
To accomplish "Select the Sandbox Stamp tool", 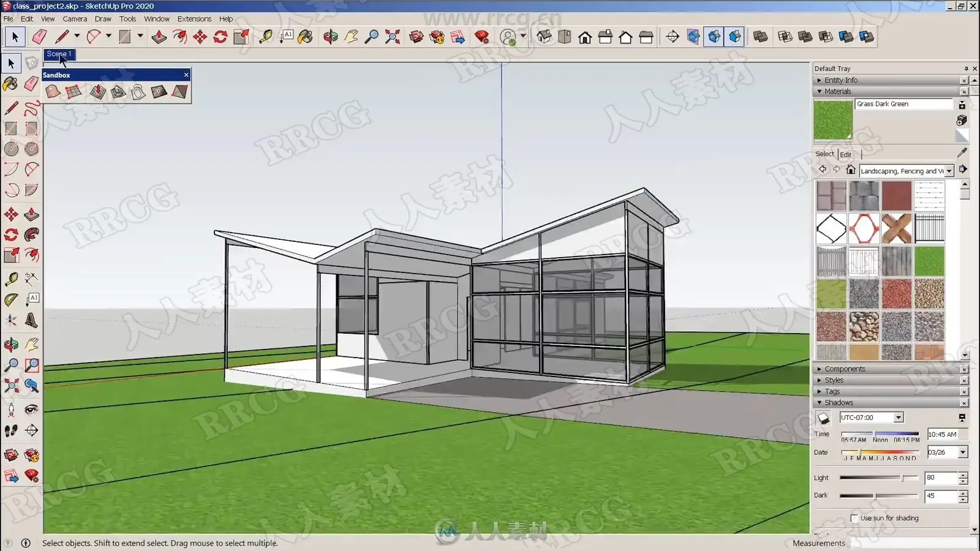I will point(118,92).
